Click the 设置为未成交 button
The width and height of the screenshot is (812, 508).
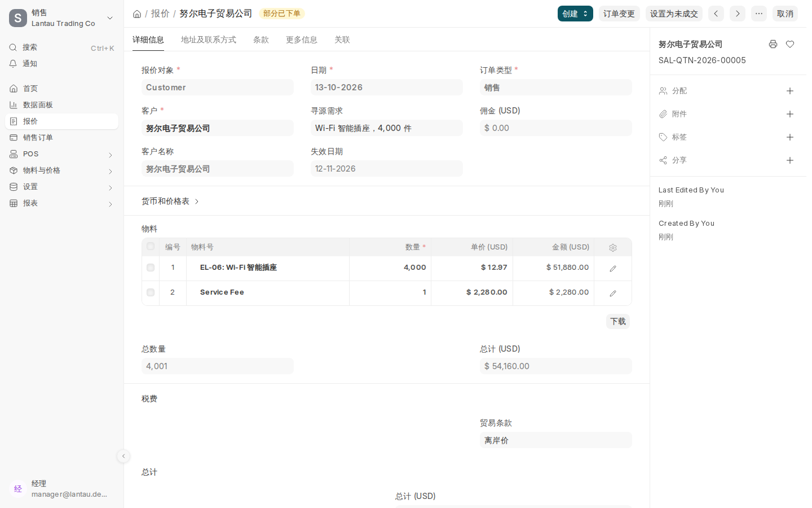pyautogui.click(x=674, y=14)
